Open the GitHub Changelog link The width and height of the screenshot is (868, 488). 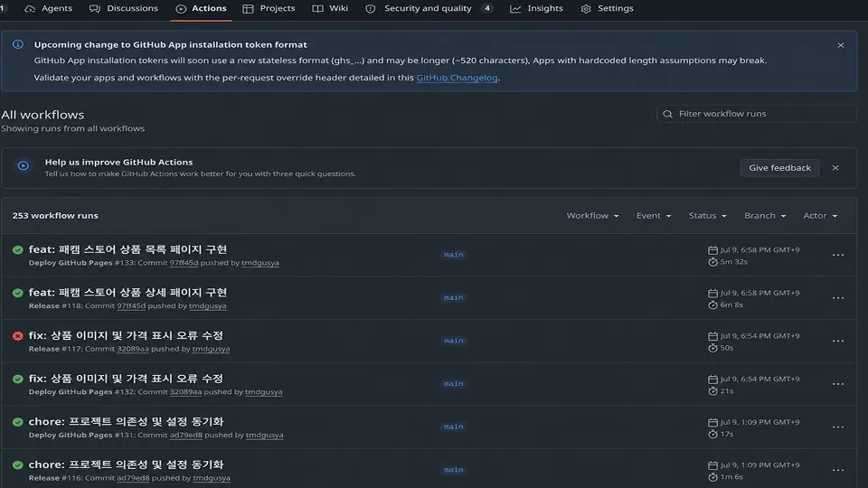457,78
